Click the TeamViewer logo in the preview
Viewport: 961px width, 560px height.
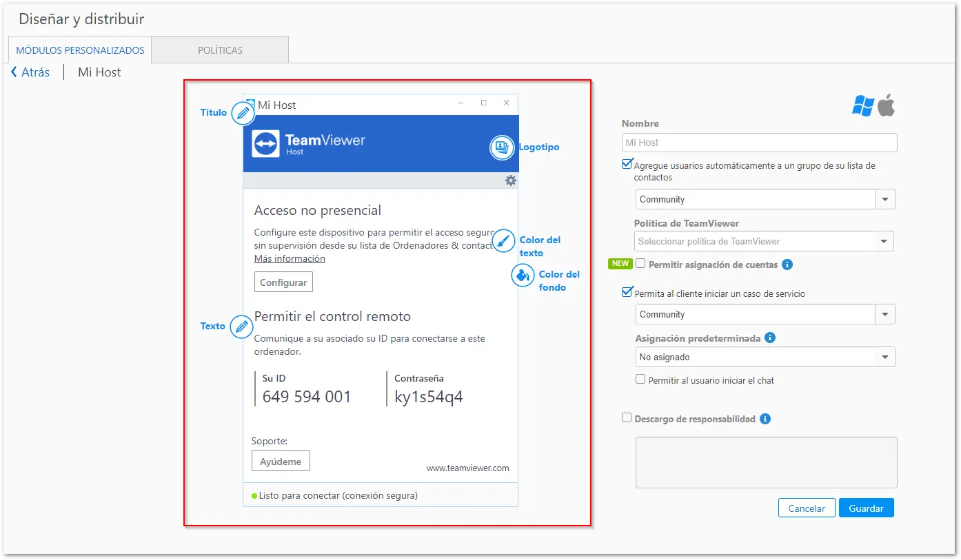point(265,143)
